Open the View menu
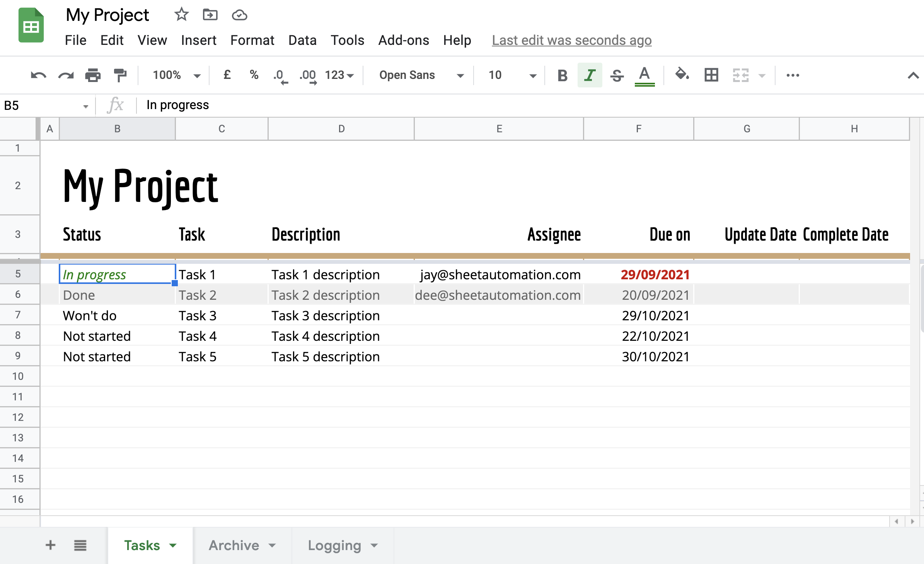 pos(152,40)
